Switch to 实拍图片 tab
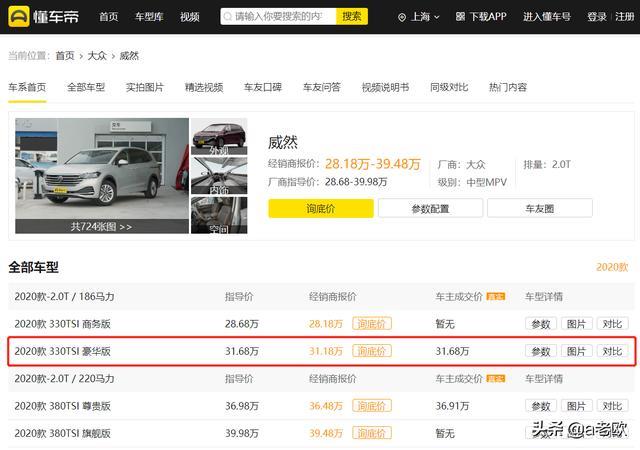 point(145,87)
